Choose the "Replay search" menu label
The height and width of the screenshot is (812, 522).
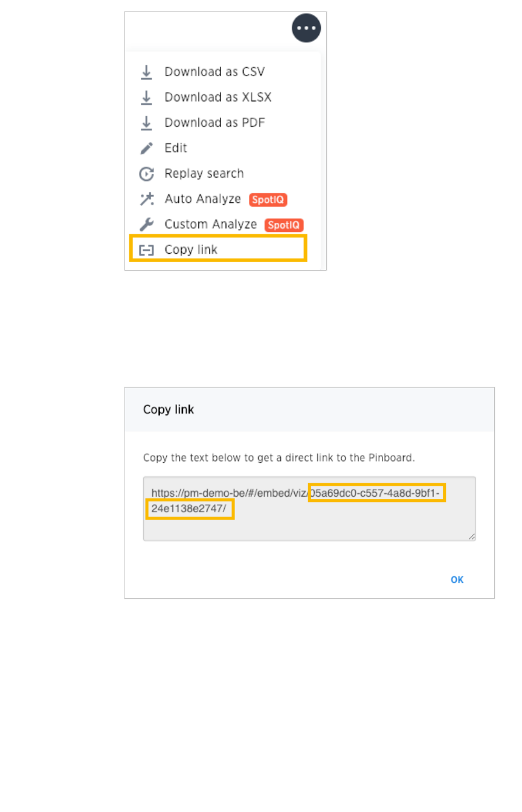pyautogui.click(x=204, y=174)
